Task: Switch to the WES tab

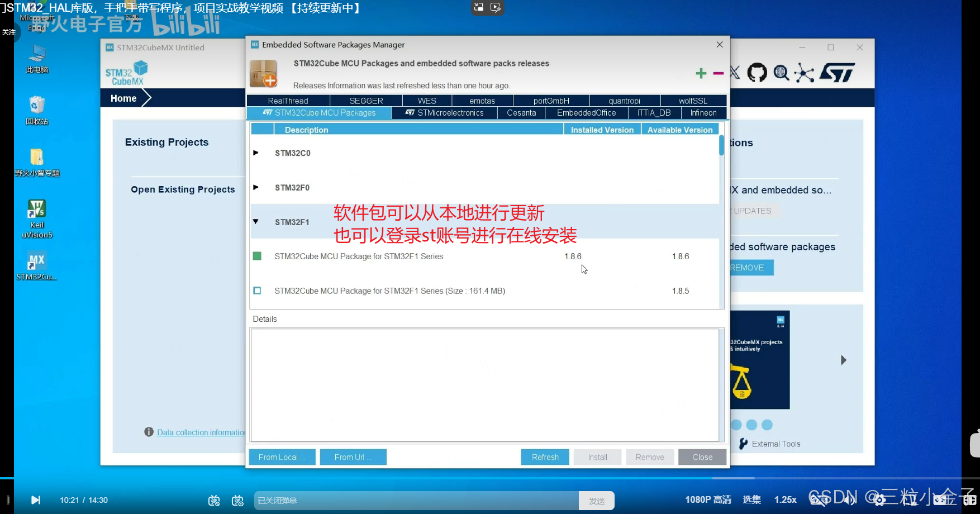Action: pos(427,101)
